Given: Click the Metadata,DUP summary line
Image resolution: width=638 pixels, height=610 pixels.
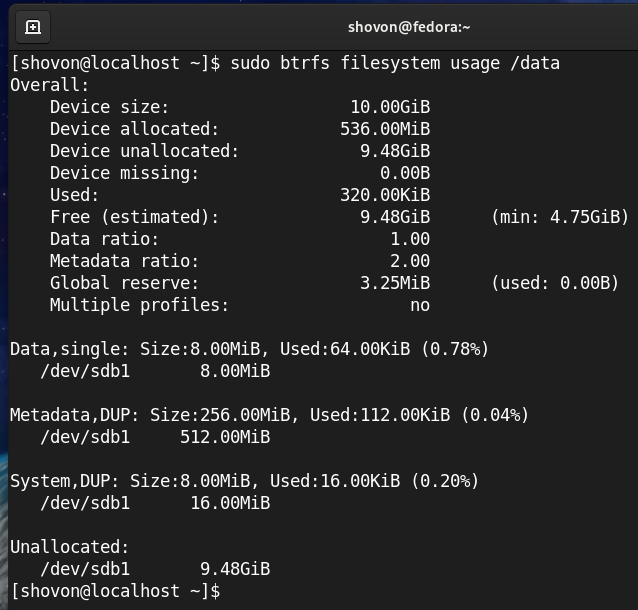Looking at the screenshot, I should pos(269,414).
